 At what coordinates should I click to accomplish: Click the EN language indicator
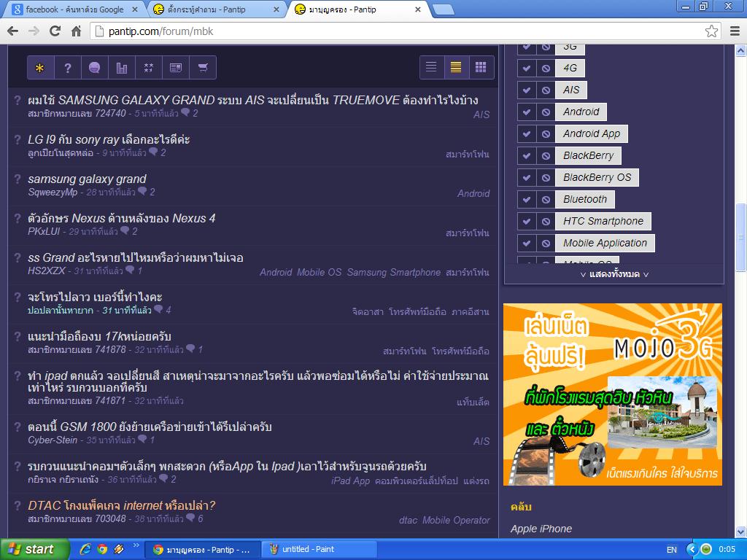coord(672,550)
